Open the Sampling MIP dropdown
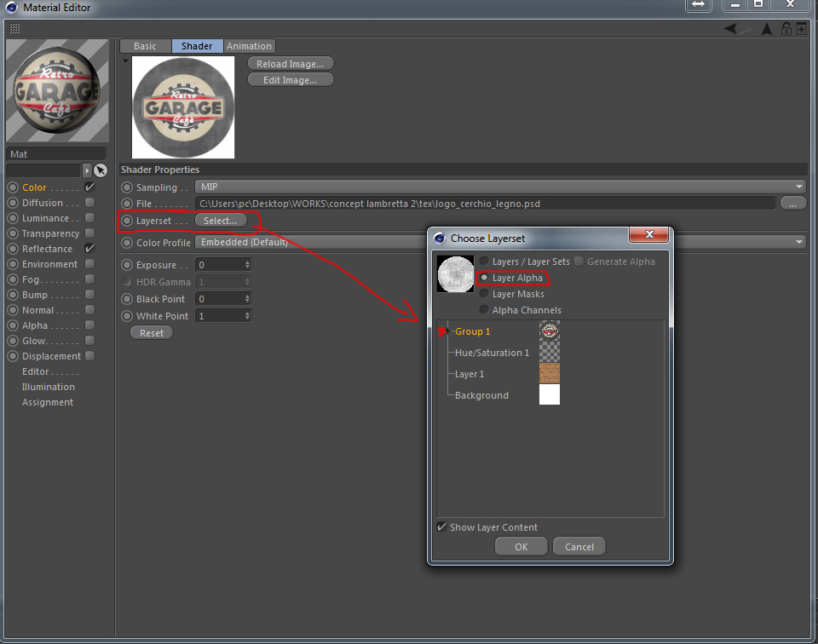 click(x=500, y=187)
